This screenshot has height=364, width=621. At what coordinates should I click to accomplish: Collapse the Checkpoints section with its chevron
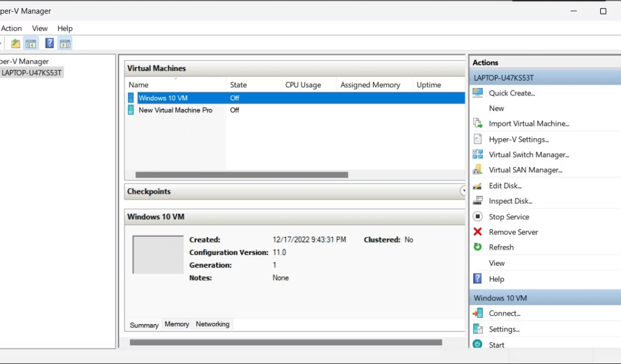(x=463, y=191)
